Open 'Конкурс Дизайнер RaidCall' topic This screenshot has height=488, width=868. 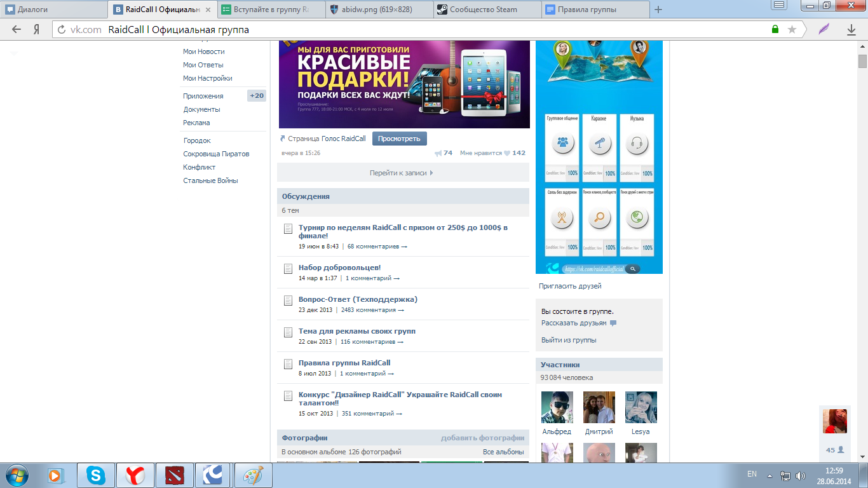click(x=400, y=398)
